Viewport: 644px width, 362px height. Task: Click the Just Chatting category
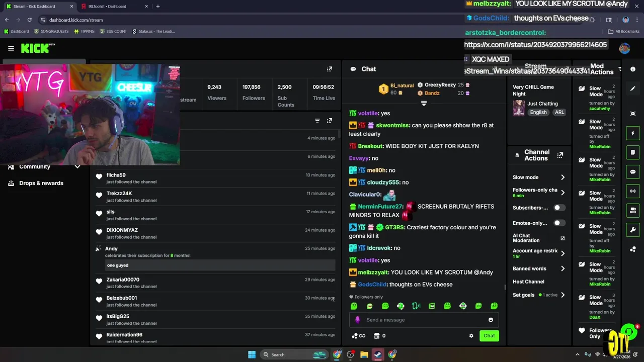point(542,104)
